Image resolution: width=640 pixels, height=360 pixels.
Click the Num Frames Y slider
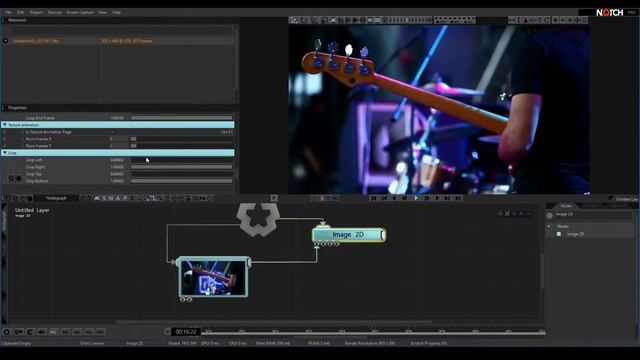181,146
